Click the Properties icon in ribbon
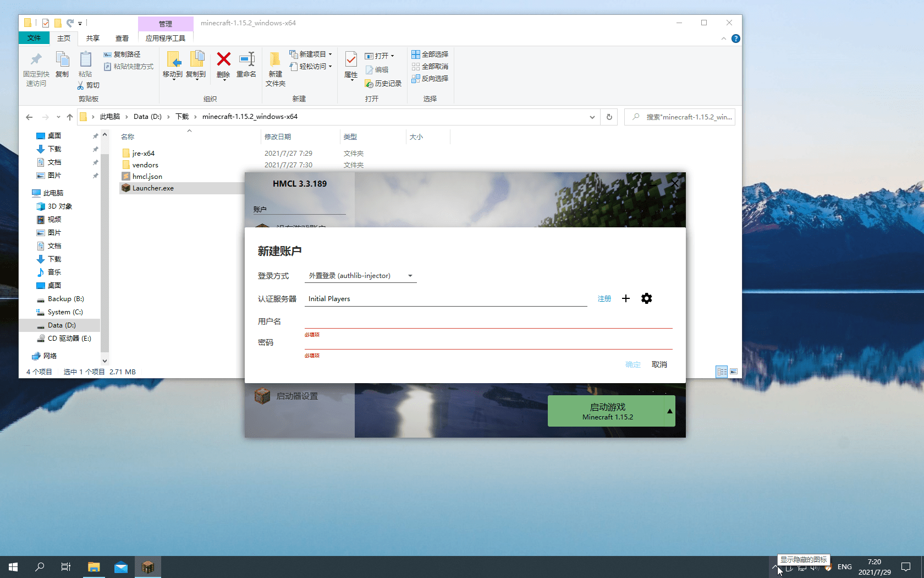This screenshot has width=924, height=578. [351, 59]
